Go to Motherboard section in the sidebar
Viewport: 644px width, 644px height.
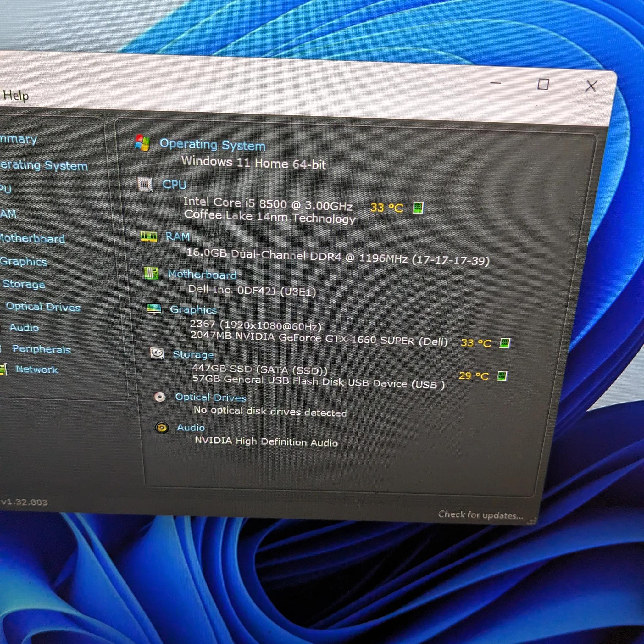pyautogui.click(x=32, y=238)
